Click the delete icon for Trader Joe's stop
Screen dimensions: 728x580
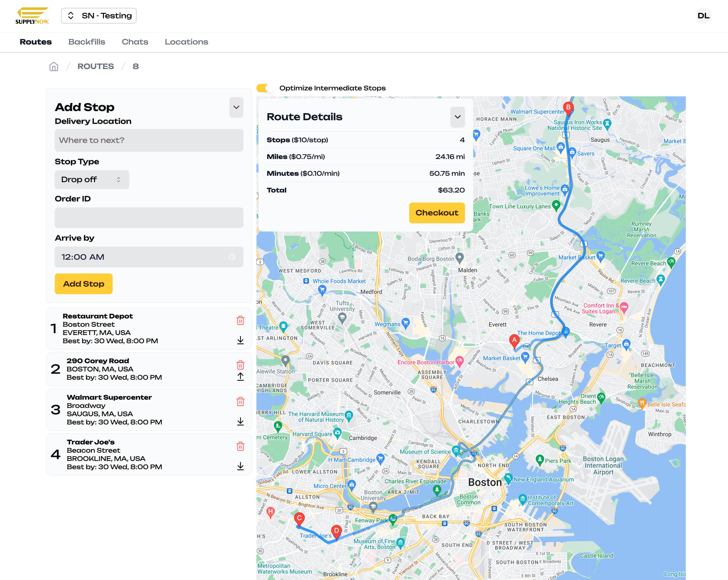239,446
